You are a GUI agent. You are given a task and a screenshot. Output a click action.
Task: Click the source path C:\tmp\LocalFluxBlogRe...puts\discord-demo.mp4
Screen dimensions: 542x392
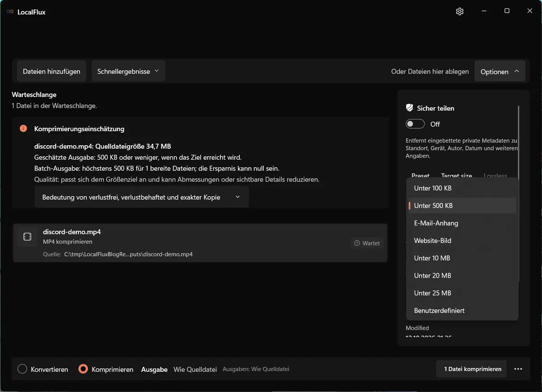[128, 254]
